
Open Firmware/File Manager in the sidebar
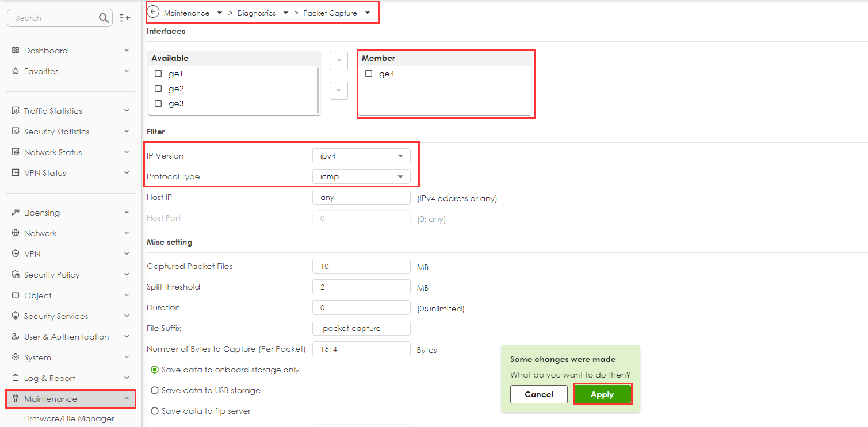(x=69, y=418)
